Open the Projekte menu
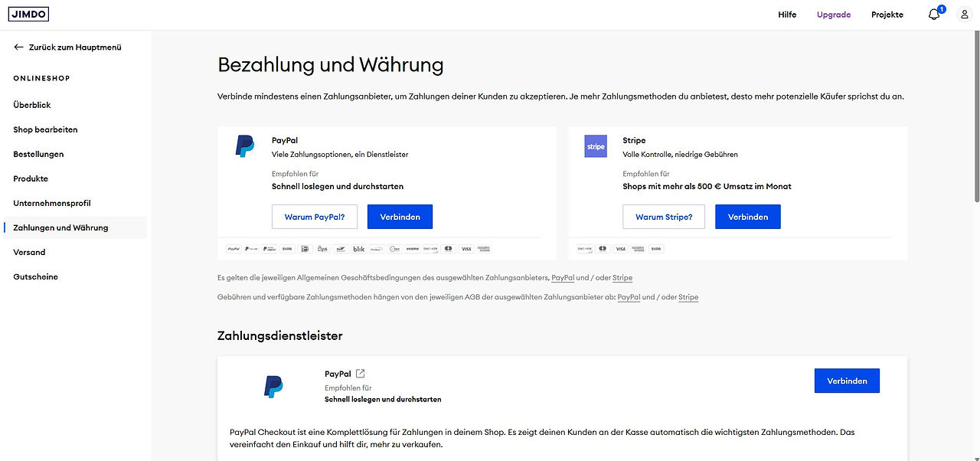 pos(887,15)
